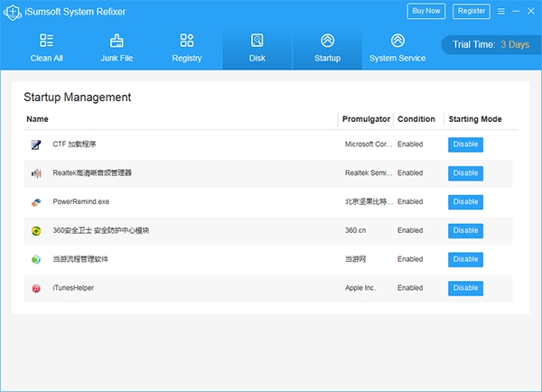Disable iTunesHelper startup item
542x392 pixels.
[465, 288]
